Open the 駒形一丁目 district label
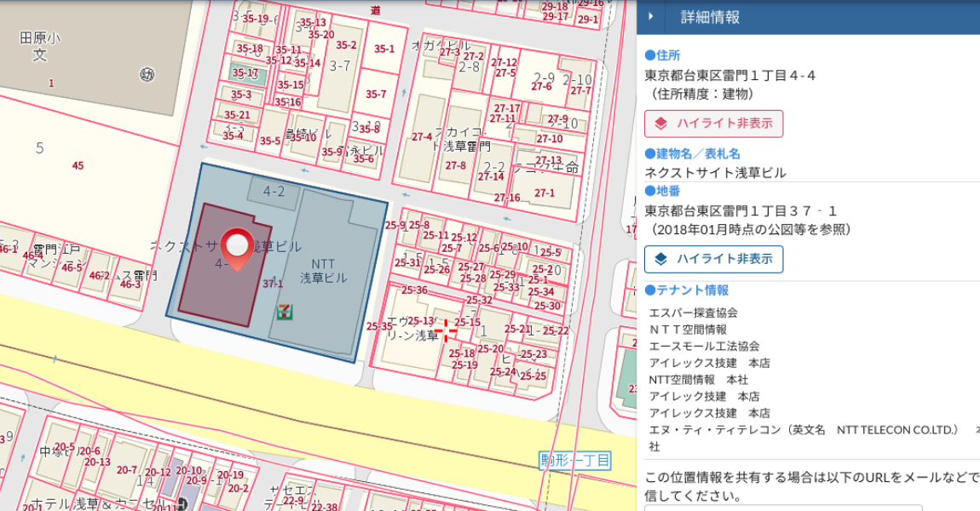The width and height of the screenshot is (980, 511). coord(574,461)
